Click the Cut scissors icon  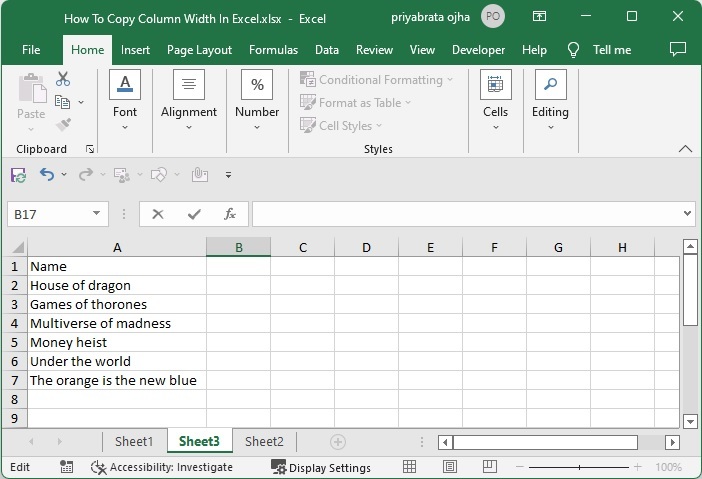point(63,80)
